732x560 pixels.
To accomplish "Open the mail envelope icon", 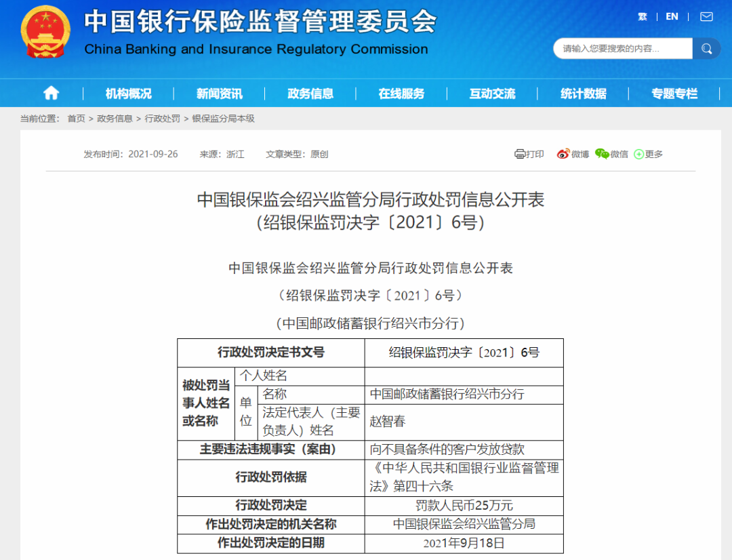I will [706, 17].
